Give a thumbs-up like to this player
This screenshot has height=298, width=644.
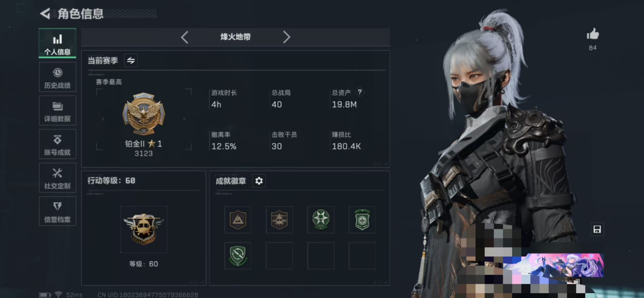[593, 34]
